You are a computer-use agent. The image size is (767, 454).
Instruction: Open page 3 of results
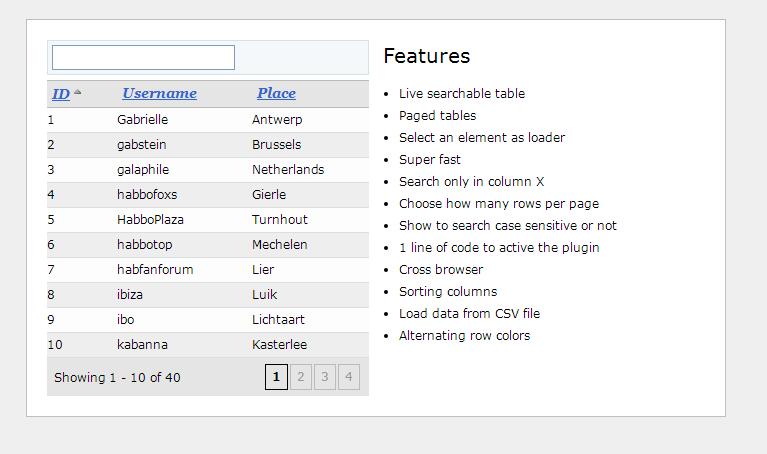324,377
